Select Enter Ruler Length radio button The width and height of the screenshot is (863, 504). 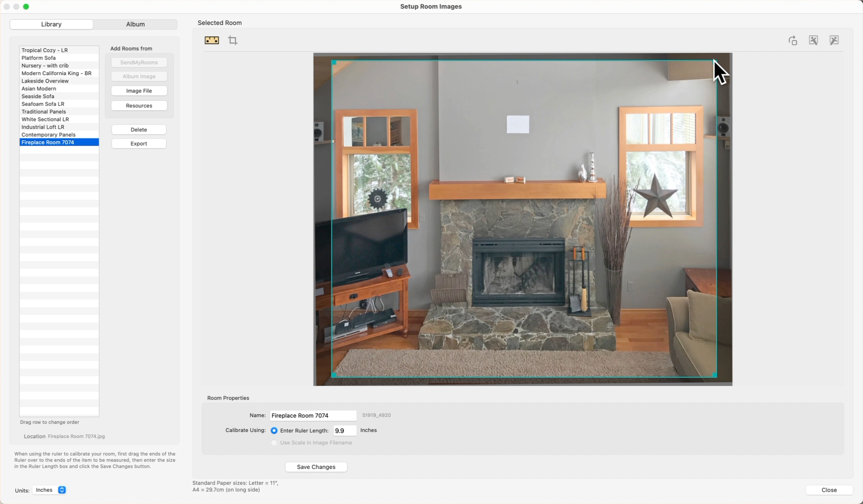click(274, 431)
